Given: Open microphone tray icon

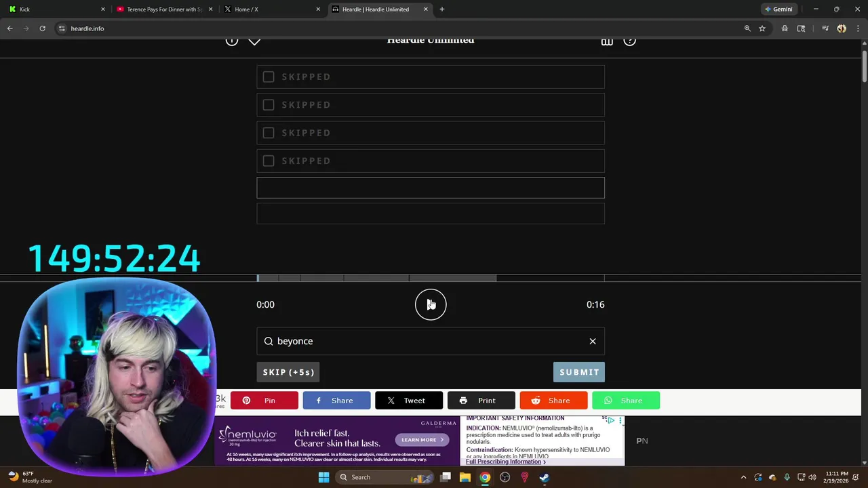Looking at the screenshot, I should [787, 477].
